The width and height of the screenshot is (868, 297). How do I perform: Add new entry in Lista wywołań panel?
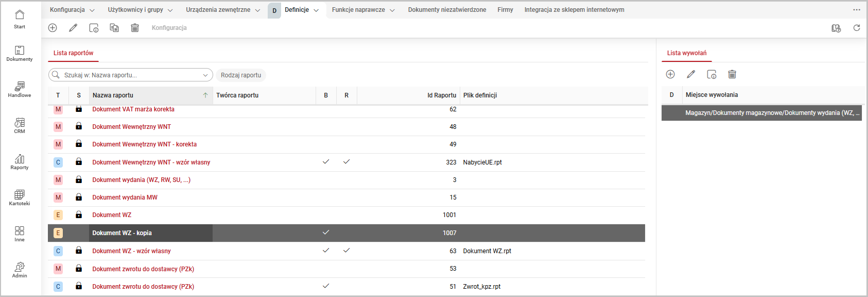click(670, 74)
